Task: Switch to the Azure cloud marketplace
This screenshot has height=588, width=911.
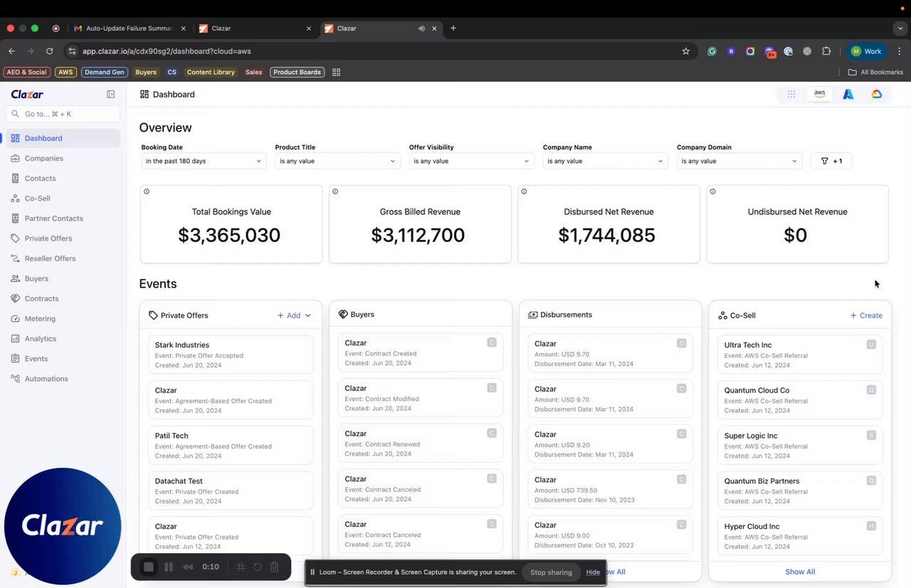Action: (848, 94)
